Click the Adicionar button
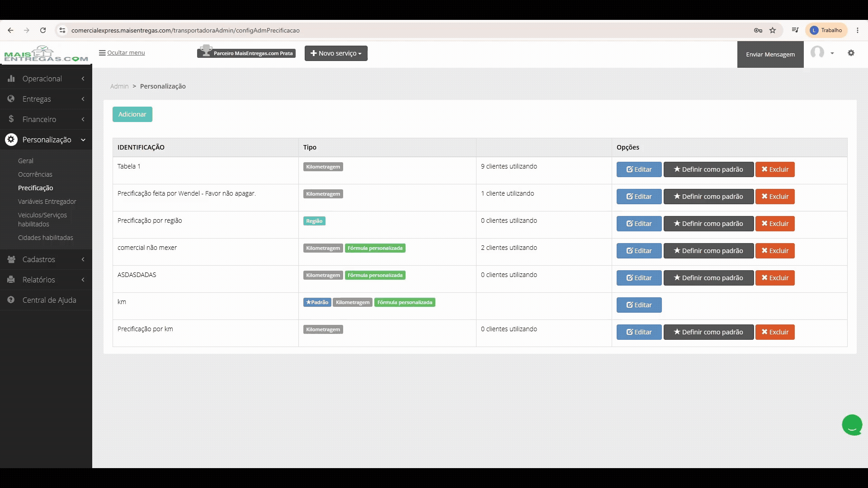 pos(132,114)
